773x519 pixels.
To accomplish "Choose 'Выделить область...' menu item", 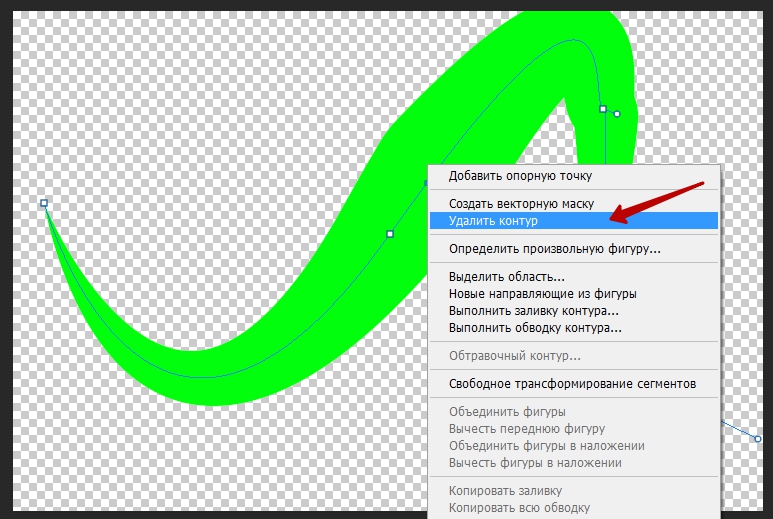I will click(574, 277).
